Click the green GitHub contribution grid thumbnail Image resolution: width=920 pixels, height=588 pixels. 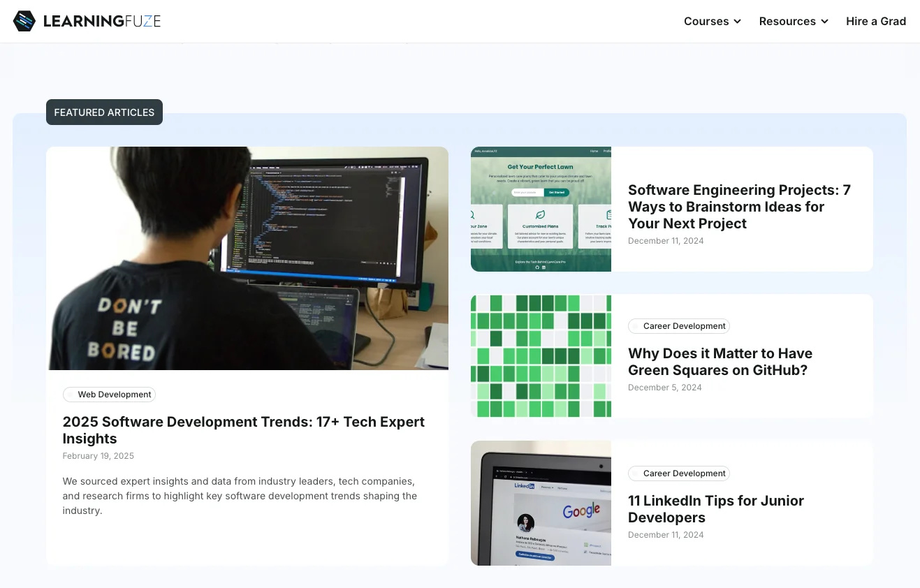[x=541, y=355]
